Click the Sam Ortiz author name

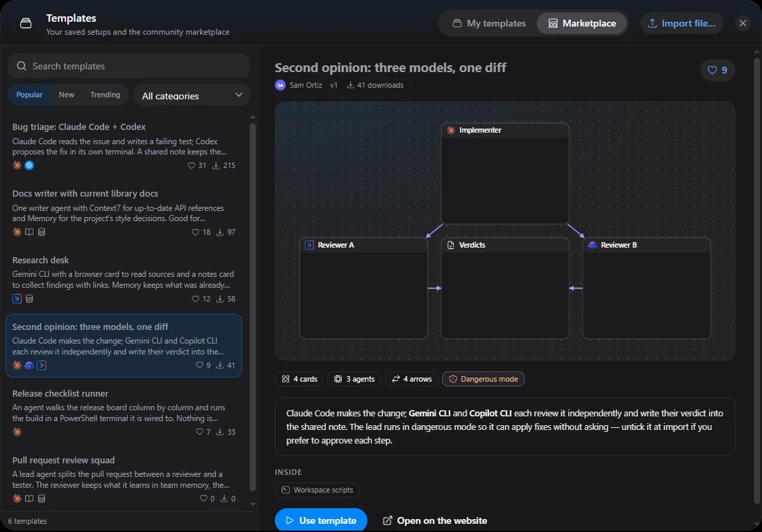(305, 85)
